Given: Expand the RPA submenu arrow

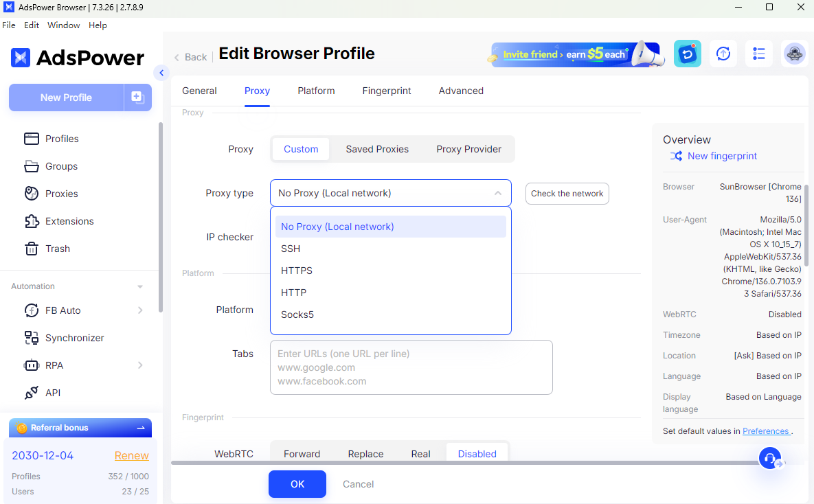Looking at the screenshot, I should (x=140, y=365).
